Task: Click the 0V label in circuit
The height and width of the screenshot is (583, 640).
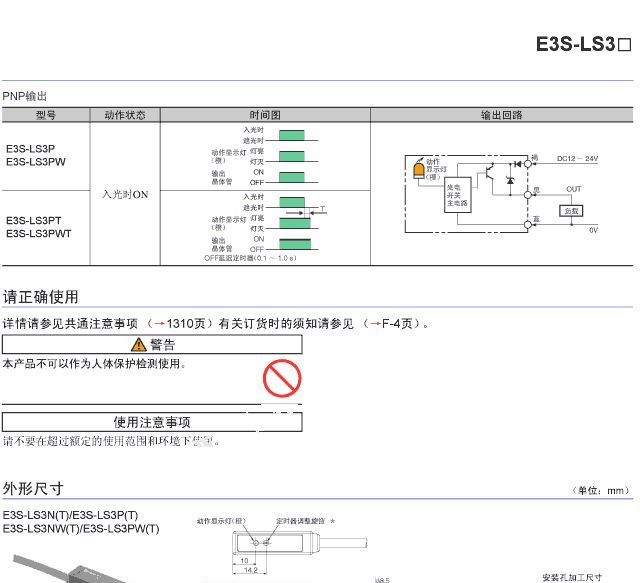Action: coord(593,230)
